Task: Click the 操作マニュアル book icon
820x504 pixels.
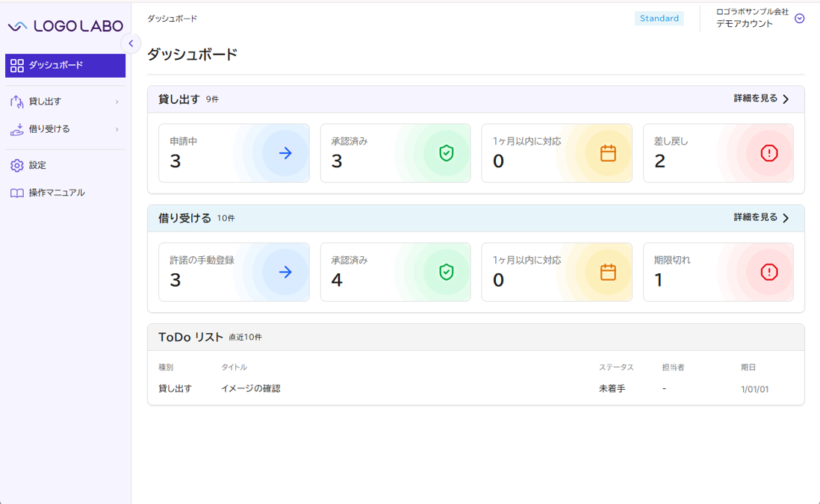Action: pyautogui.click(x=16, y=193)
